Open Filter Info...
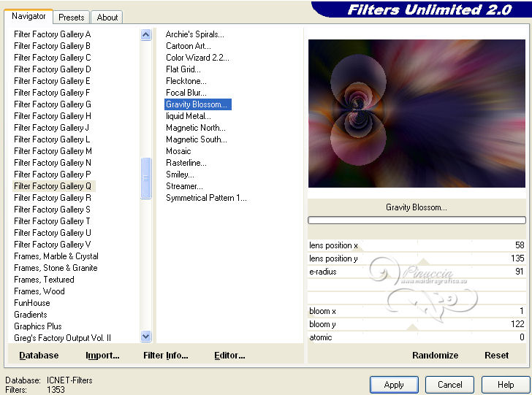Image resolution: width=532 pixels, height=395 pixels. click(166, 356)
